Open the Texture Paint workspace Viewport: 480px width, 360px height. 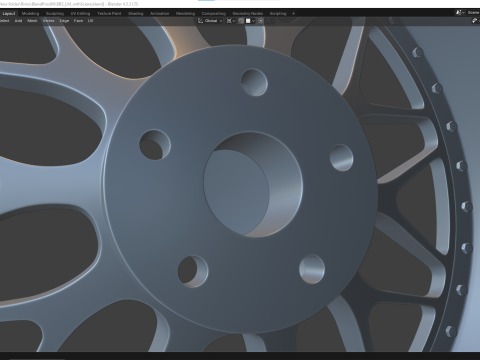(x=109, y=13)
